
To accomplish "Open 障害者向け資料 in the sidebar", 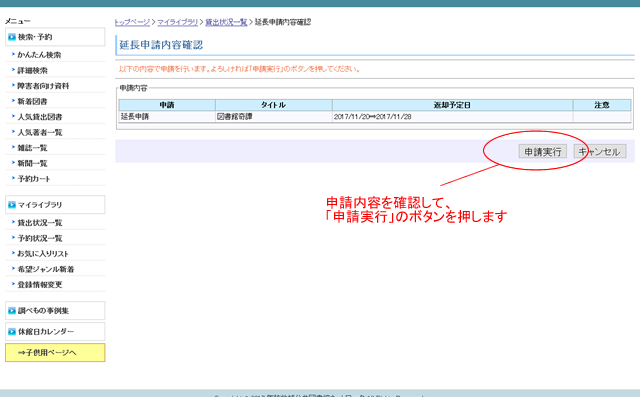I will pos(43,86).
